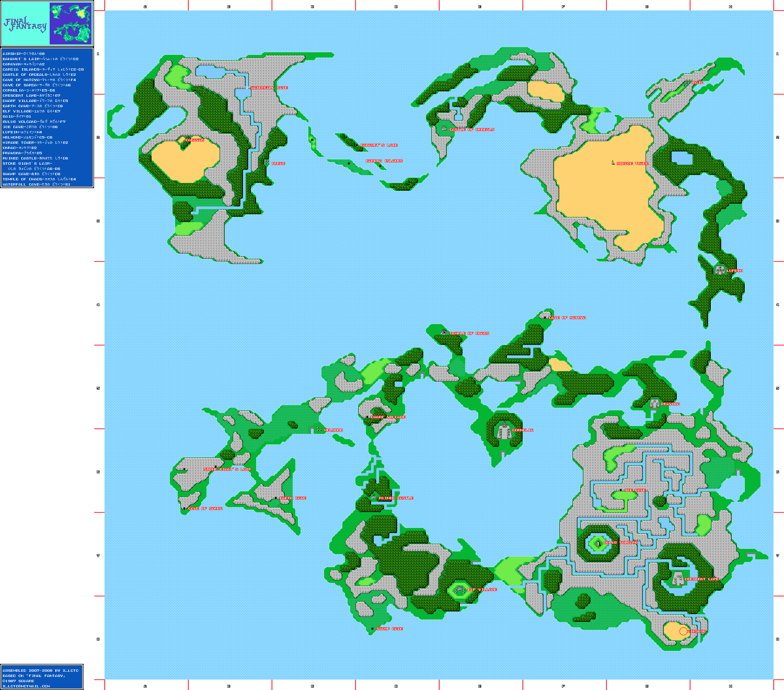This screenshot has width=784, height=690.
Task: Click the Temple of Chaos building icon
Action: [x=444, y=332]
